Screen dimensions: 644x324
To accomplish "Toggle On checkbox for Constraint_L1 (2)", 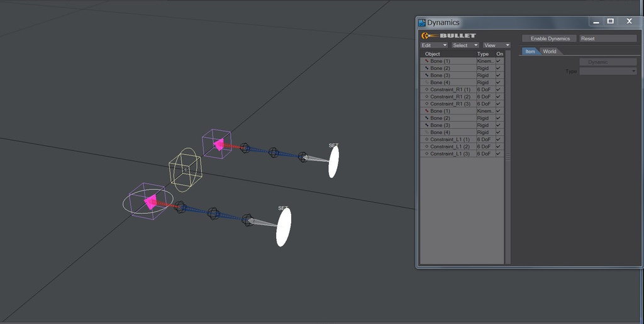I will click(498, 147).
